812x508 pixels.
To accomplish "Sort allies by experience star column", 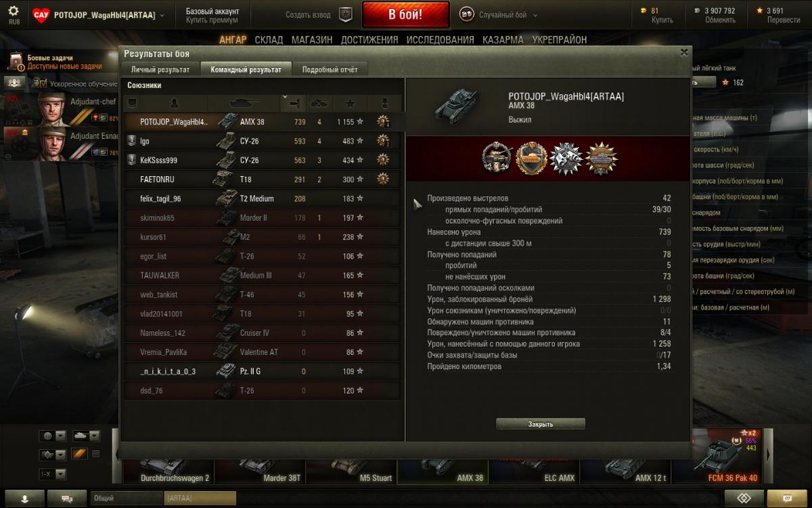I will click(350, 103).
